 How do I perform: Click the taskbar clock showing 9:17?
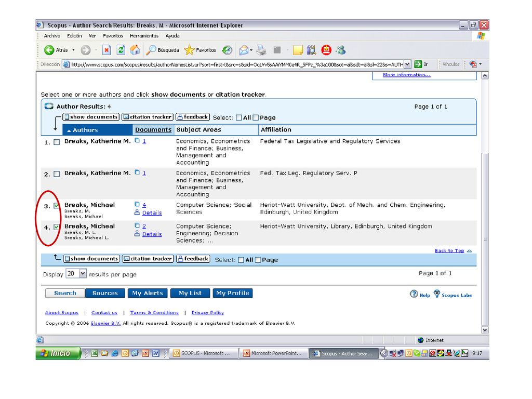pos(477,353)
